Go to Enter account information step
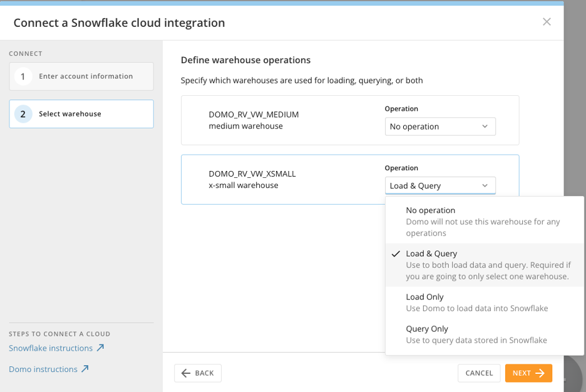 (86, 76)
